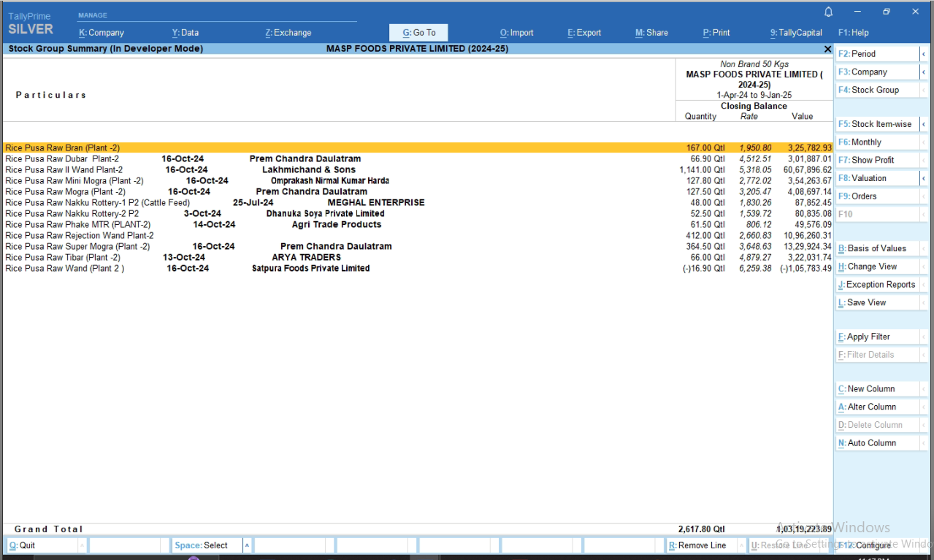This screenshot has width=934, height=560.
Task: Click the 25-Jul-24 date entry
Action: pos(253,203)
